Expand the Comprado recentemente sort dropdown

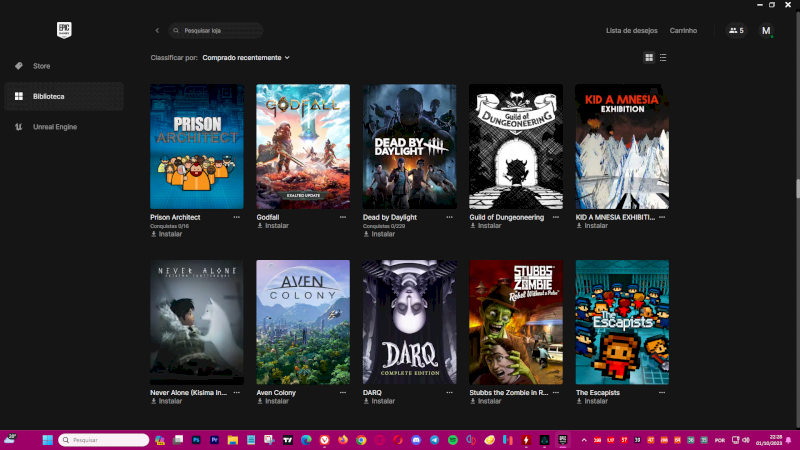pyautogui.click(x=246, y=58)
